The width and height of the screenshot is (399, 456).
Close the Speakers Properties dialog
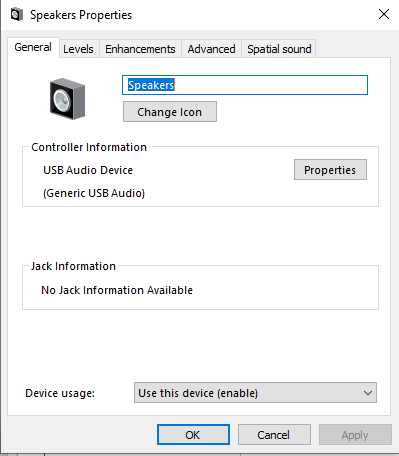(x=384, y=14)
